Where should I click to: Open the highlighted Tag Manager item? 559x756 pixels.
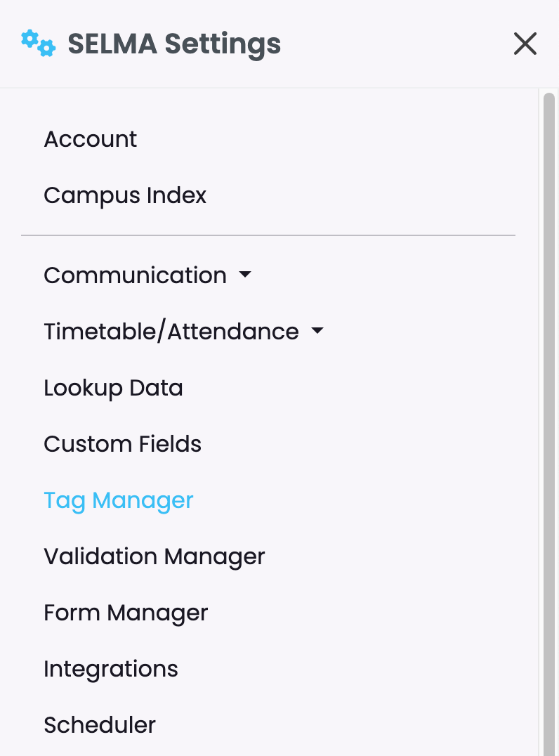pos(119,501)
